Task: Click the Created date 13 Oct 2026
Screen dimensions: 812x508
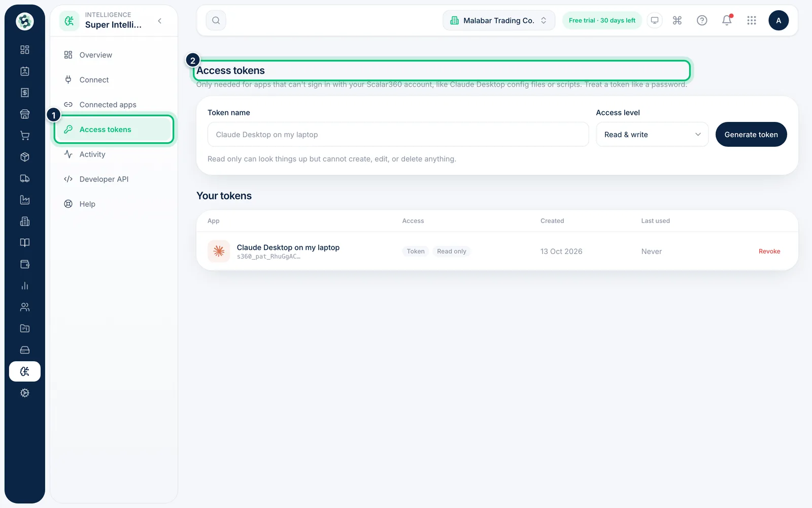Action: point(561,251)
